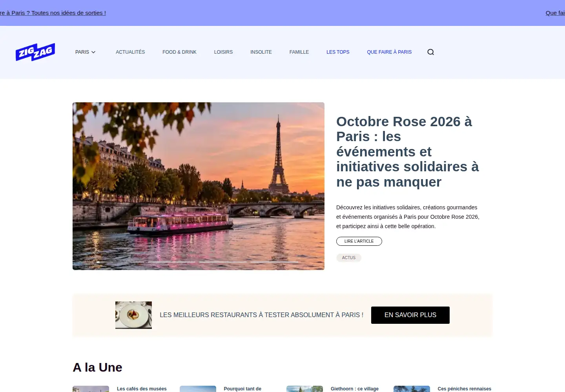Go to Food & Drink section

[179, 52]
